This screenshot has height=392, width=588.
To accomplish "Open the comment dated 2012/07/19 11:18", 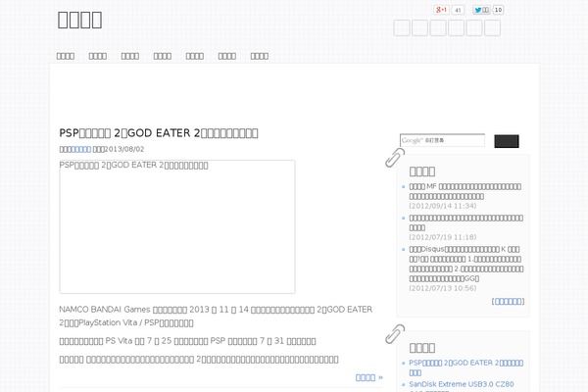I will (x=466, y=222).
